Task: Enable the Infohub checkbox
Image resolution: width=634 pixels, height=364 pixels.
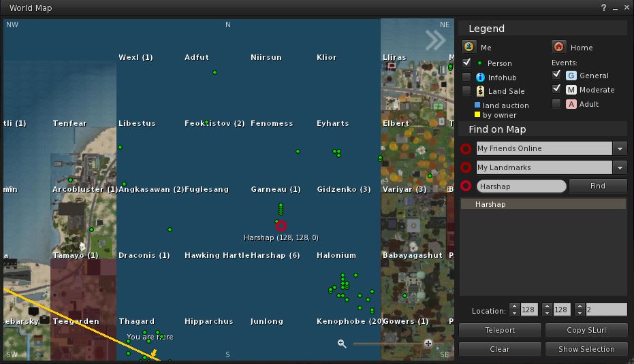Action: point(466,77)
